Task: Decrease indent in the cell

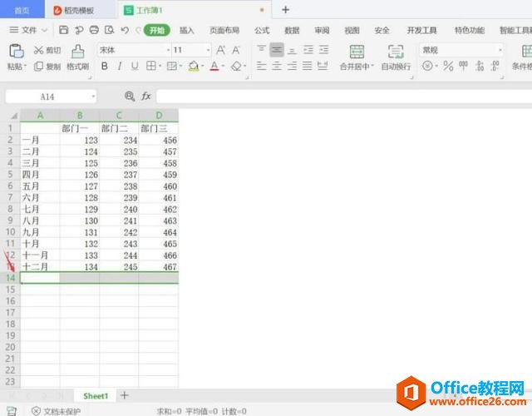Action: (x=308, y=50)
